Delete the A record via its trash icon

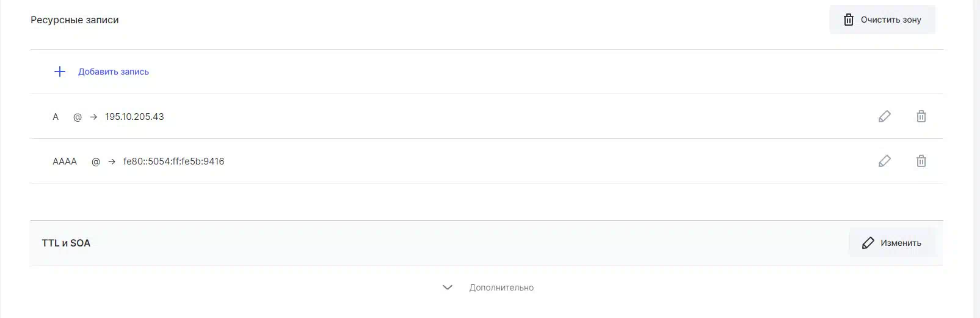[x=921, y=116]
